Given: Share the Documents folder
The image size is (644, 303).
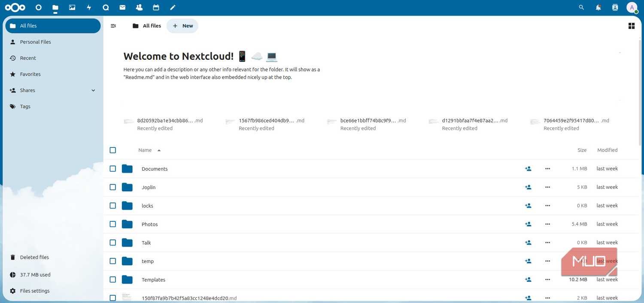Looking at the screenshot, I should point(528,169).
